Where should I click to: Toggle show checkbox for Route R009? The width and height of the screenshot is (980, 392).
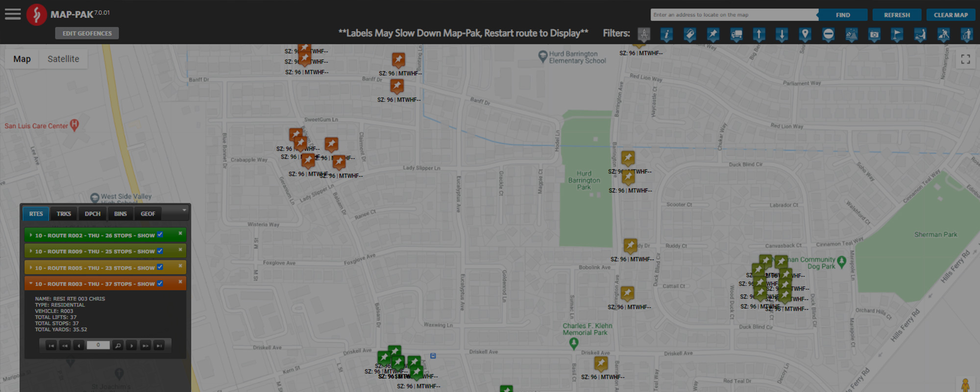point(160,251)
